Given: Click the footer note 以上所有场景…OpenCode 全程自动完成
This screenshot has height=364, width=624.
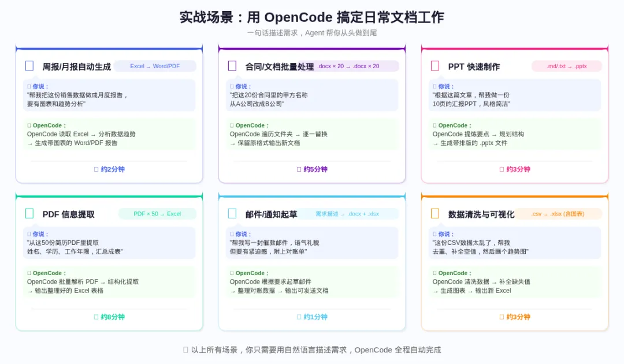Looking at the screenshot, I should 312,350.
